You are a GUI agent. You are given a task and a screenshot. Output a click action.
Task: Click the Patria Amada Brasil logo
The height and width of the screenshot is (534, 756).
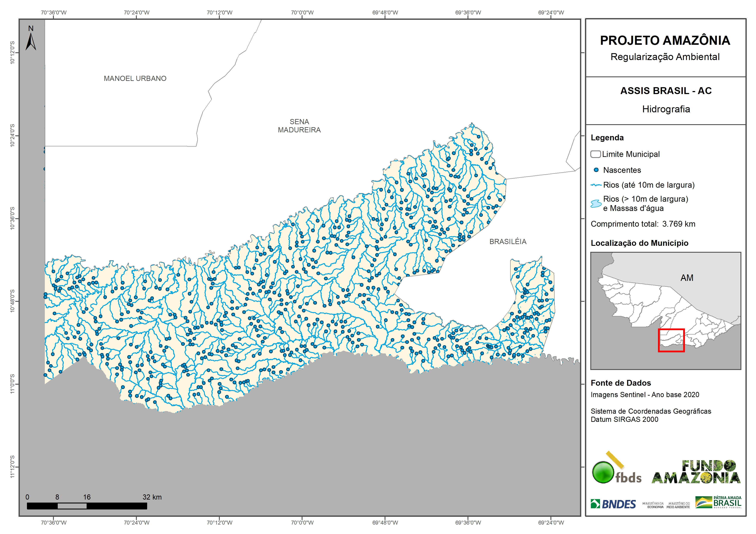pyautogui.click(x=718, y=502)
